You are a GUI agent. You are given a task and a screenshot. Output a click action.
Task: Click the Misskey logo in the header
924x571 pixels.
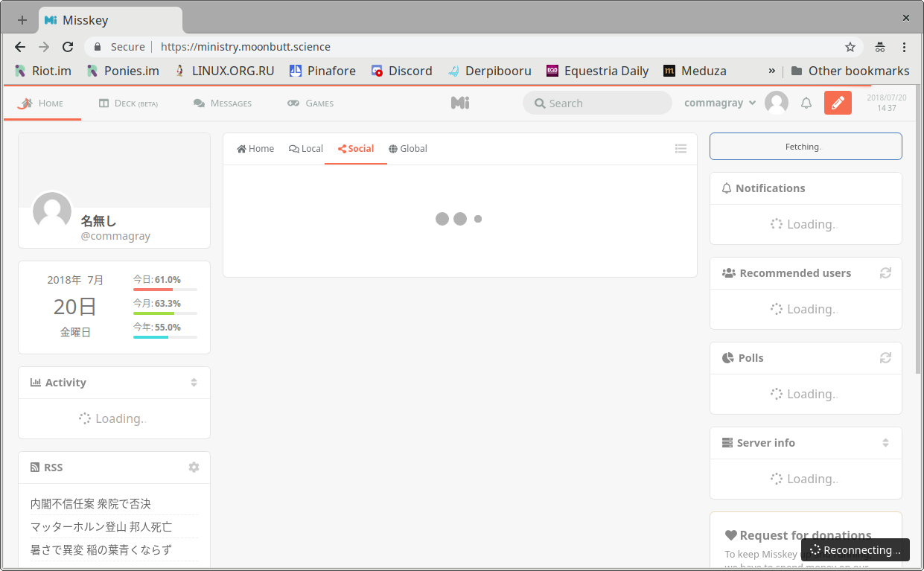point(460,103)
